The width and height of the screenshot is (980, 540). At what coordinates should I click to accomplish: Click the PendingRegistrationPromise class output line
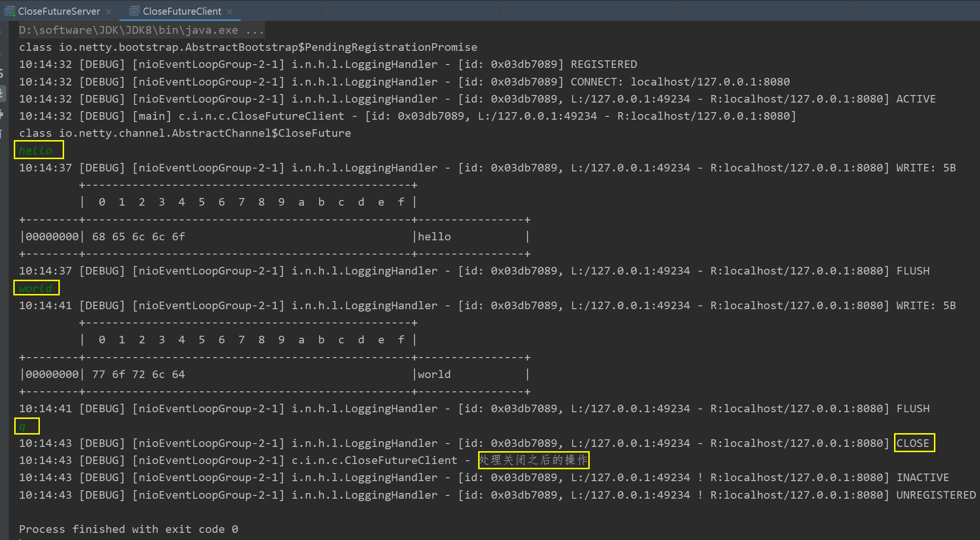[x=248, y=47]
